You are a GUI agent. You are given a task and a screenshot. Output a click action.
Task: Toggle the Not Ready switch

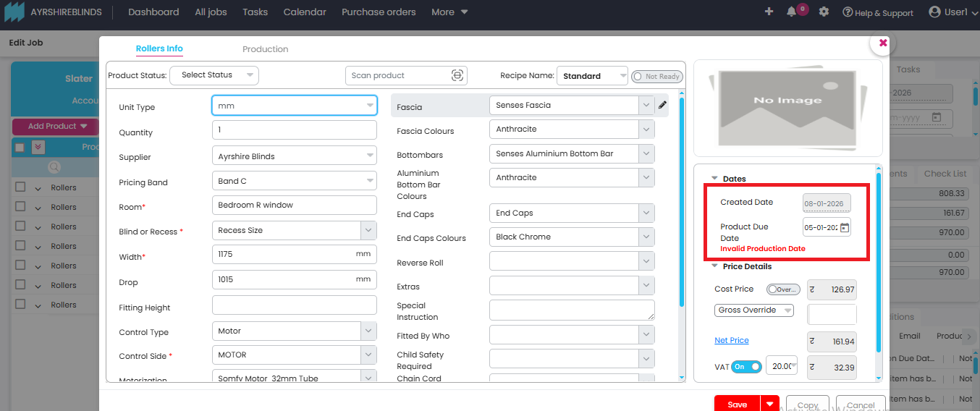click(x=656, y=77)
